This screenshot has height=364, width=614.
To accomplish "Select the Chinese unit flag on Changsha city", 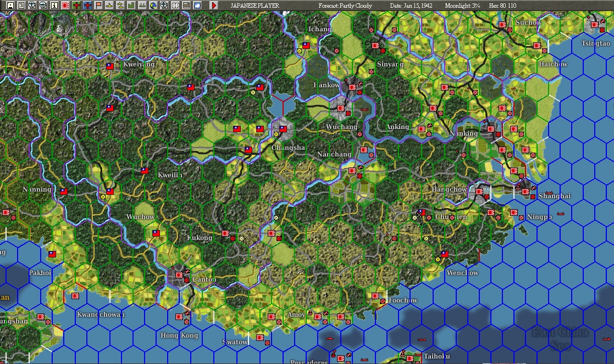I will tap(283, 128).
